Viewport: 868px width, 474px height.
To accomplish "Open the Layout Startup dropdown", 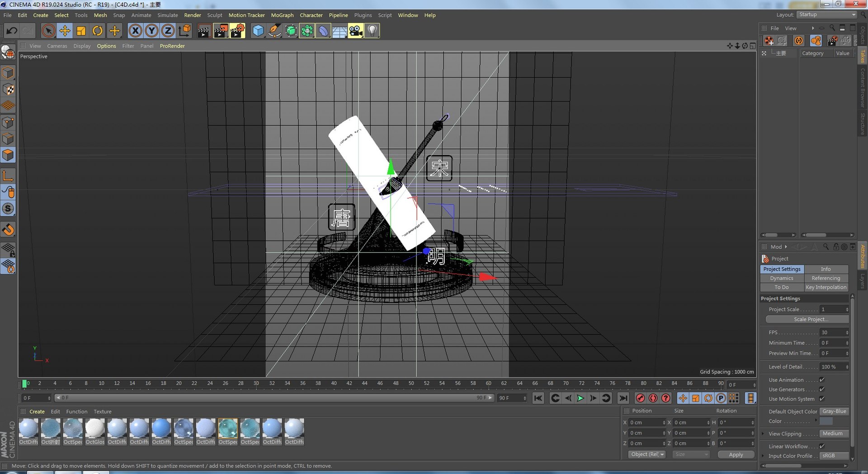I will pyautogui.click(x=827, y=15).
